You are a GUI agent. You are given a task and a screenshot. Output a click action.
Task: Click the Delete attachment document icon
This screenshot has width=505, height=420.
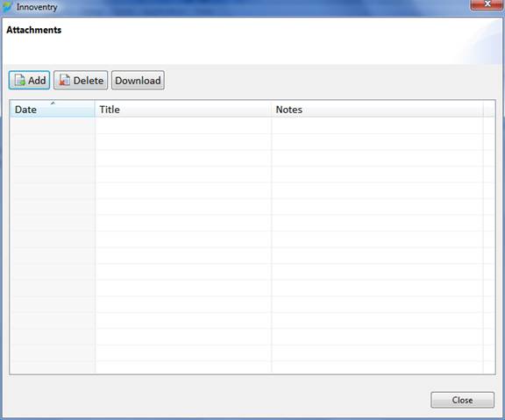tap(64, 80)
